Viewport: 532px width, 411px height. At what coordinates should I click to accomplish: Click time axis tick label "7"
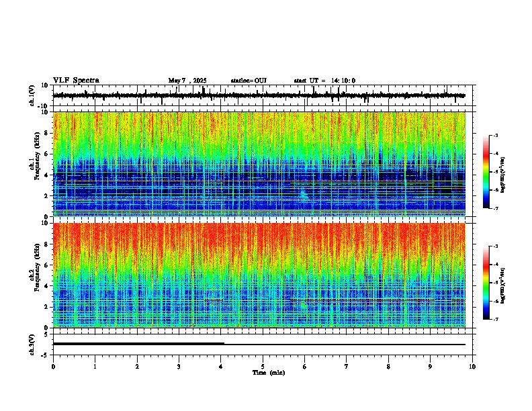pyautogui.click(x=347, y=367)
